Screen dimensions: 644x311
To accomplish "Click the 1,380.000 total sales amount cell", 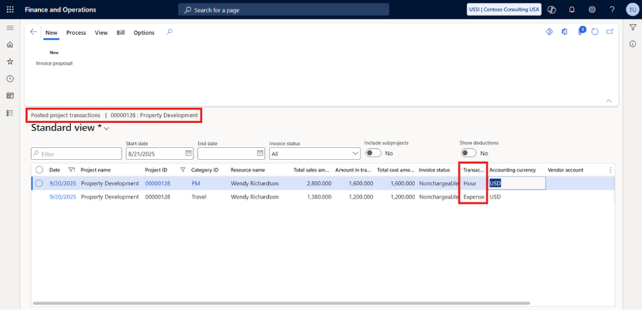I will [x=319, y=197].
